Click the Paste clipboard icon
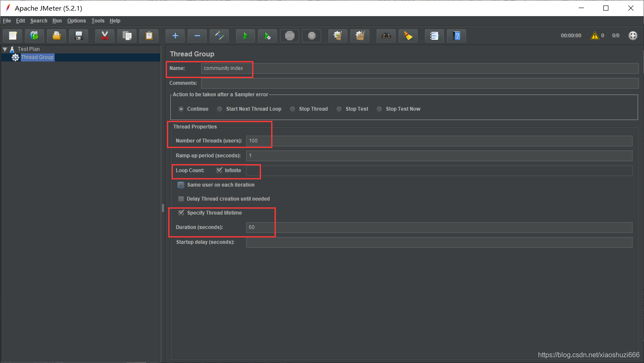This screenshot has height=363, width=644. click(149, 36)
